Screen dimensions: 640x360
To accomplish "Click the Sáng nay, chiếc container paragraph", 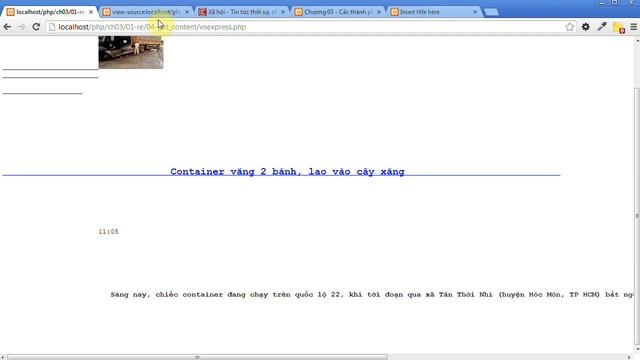I will [x=371, y=294].
